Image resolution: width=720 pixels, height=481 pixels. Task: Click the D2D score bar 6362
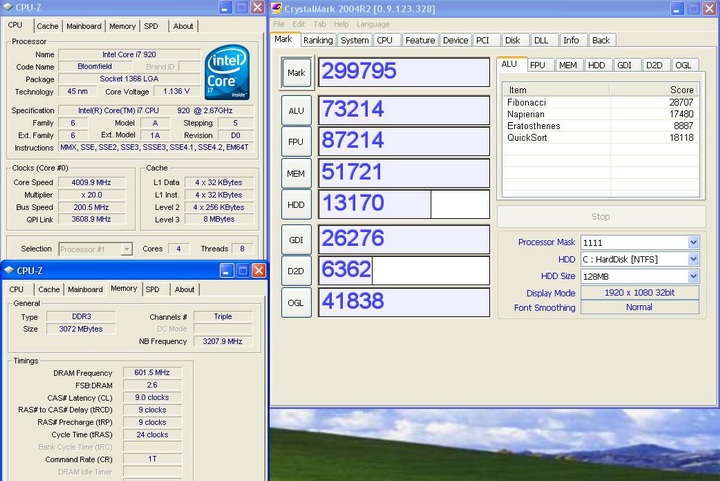[x=404, y=270]
